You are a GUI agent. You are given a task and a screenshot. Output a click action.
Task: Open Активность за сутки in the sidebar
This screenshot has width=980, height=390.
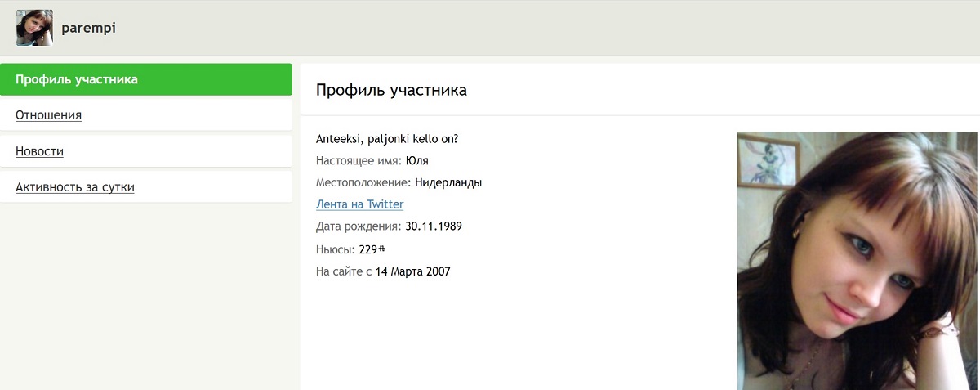pos(74,187)
